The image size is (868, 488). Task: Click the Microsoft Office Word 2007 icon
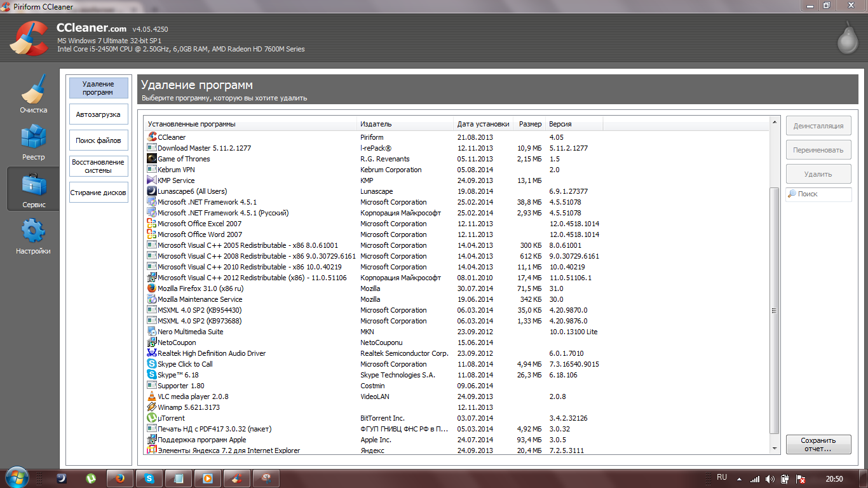pyautogui.click(x=152, y=234)
